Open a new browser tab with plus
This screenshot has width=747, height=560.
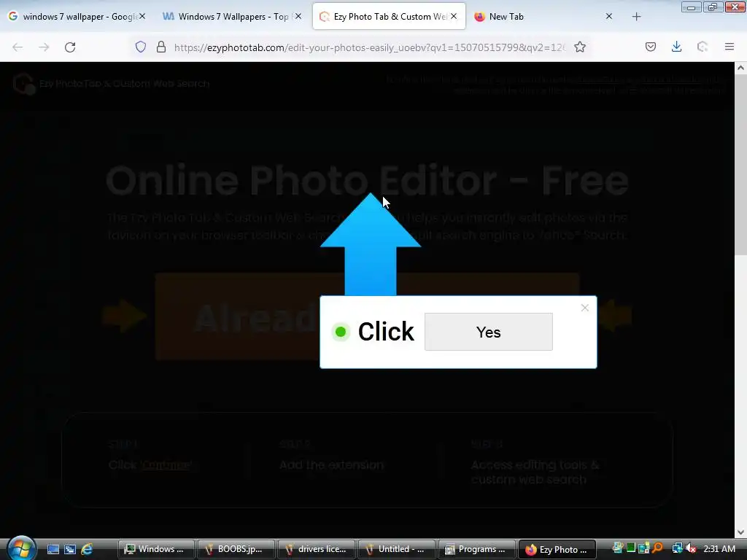click(x=636, y=17)
